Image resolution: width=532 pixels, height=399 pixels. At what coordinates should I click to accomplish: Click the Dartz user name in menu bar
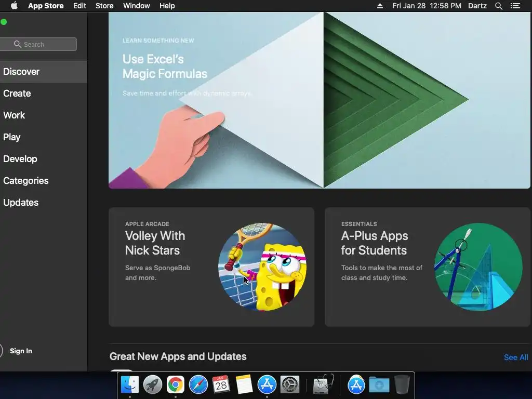coord(477,6)
